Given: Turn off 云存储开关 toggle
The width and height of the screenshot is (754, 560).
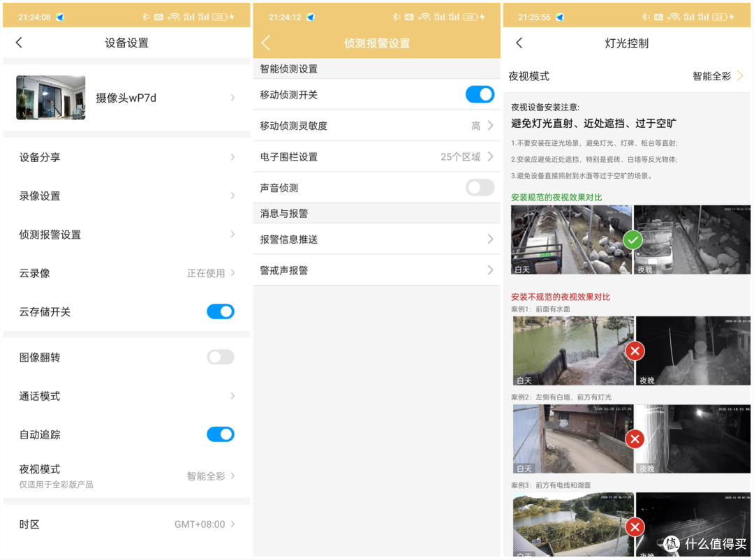Looking at the screenshot, I should [221, 311].
